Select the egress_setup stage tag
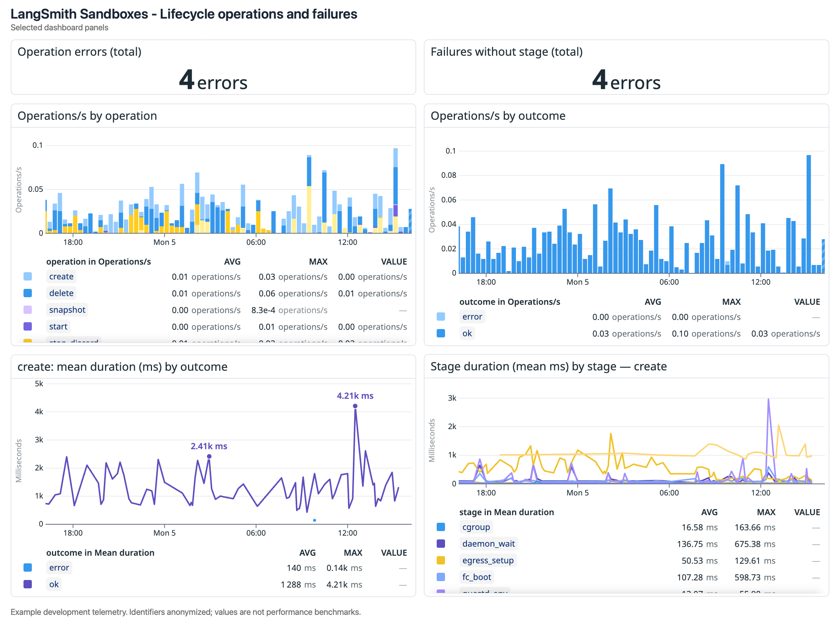 click(x=488, y=560)
